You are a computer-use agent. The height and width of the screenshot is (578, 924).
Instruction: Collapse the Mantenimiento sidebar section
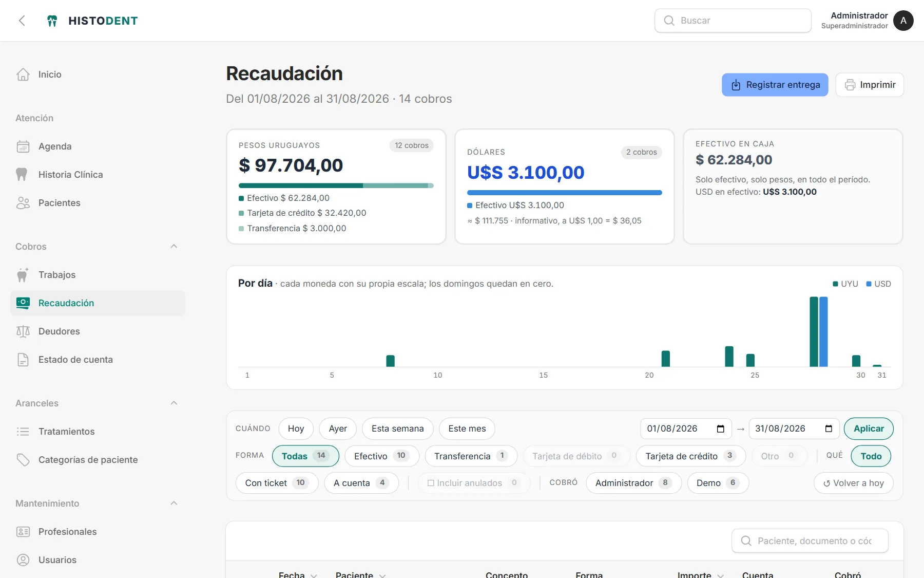[174, 504]
